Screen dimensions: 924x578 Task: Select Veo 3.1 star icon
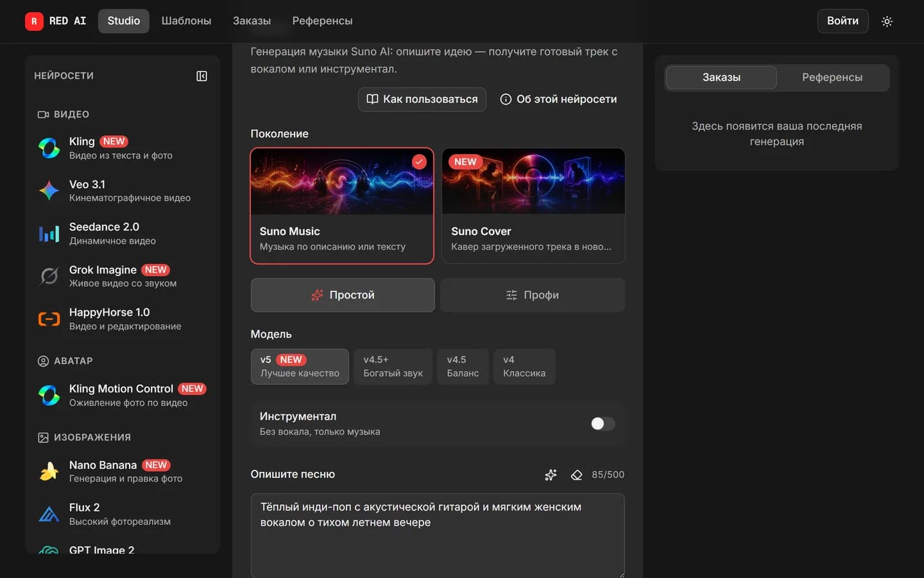49,191
